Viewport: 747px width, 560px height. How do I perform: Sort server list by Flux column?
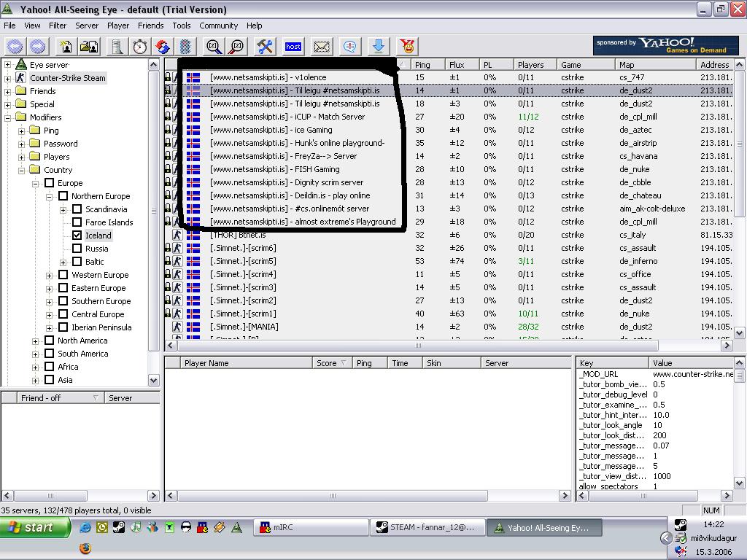(x=461, y=65)
